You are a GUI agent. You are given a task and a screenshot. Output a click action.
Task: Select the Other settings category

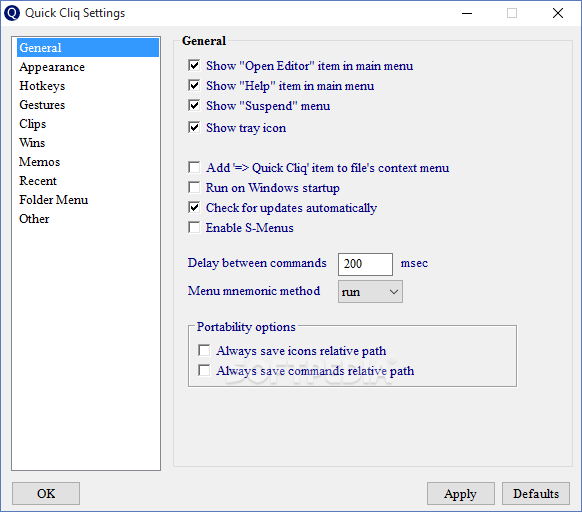coord(88,219)
